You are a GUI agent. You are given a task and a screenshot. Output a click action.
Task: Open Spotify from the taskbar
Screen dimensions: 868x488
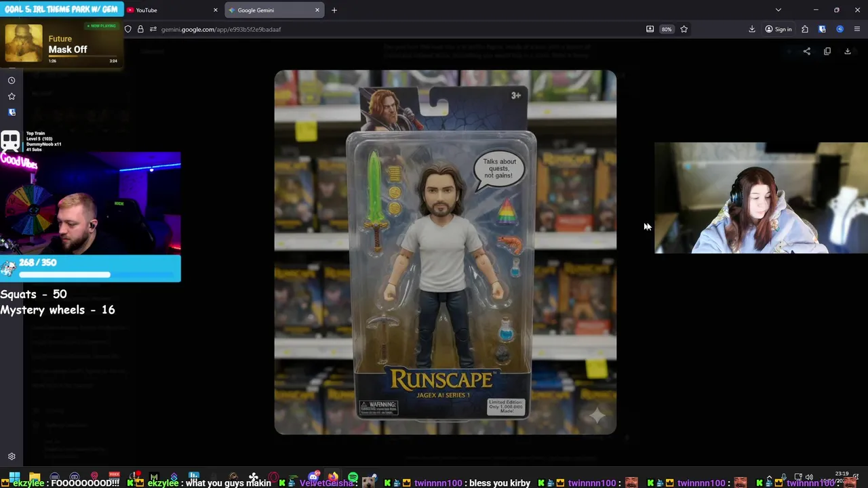[353, 478]
